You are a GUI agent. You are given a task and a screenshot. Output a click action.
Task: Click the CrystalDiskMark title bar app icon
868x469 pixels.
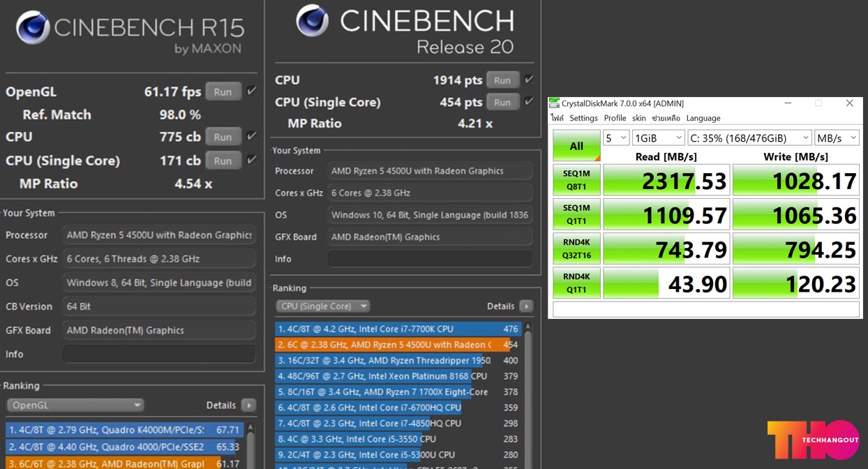coord(554,103)
